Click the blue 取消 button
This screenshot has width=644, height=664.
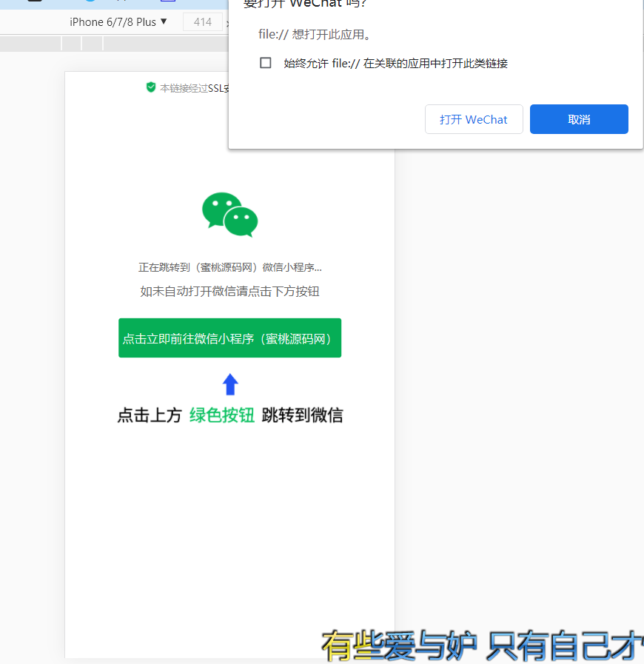[x=579, y=118]
